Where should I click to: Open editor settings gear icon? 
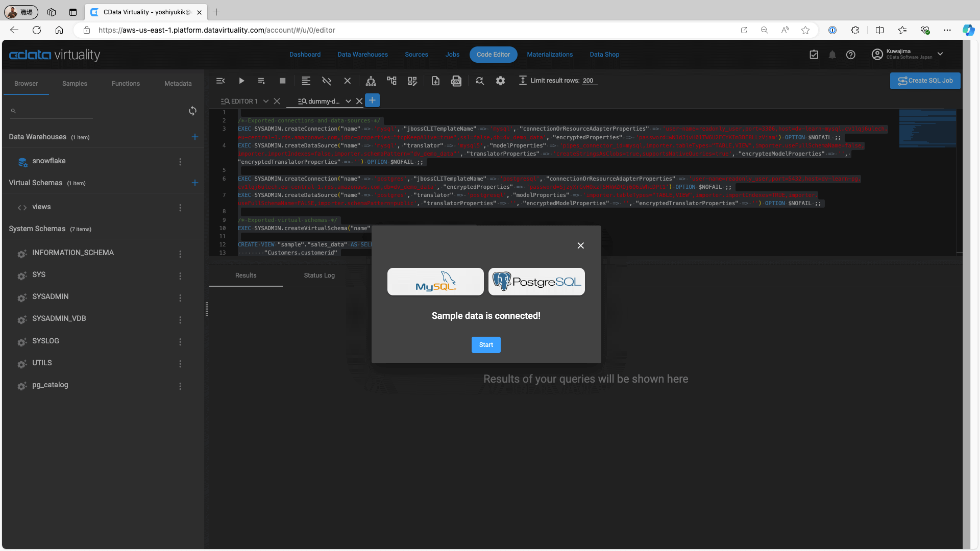click(x=501, y=81)
